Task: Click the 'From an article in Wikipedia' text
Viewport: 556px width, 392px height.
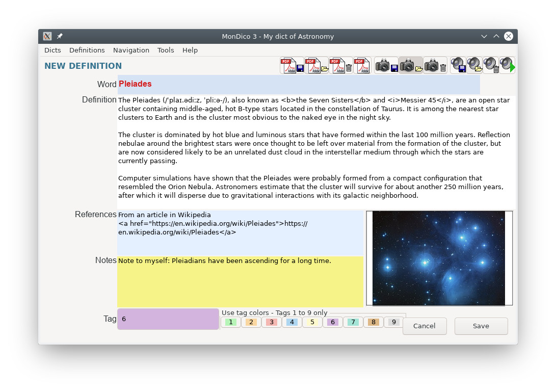Action: point(165,215)
